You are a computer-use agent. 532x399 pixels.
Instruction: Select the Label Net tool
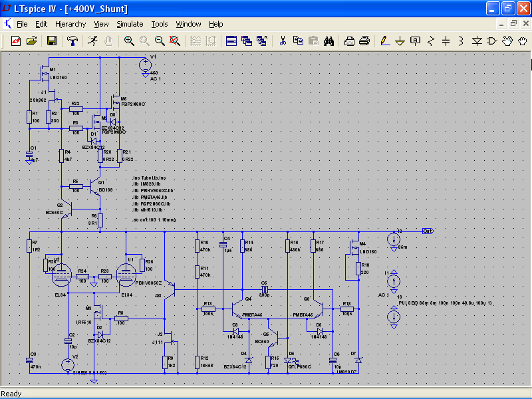pos(415,41)
